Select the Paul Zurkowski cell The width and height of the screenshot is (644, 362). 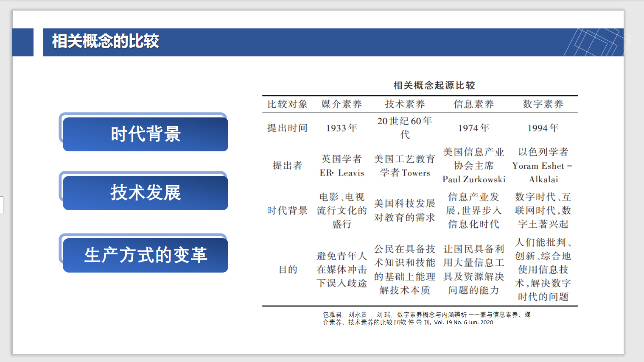474,179
